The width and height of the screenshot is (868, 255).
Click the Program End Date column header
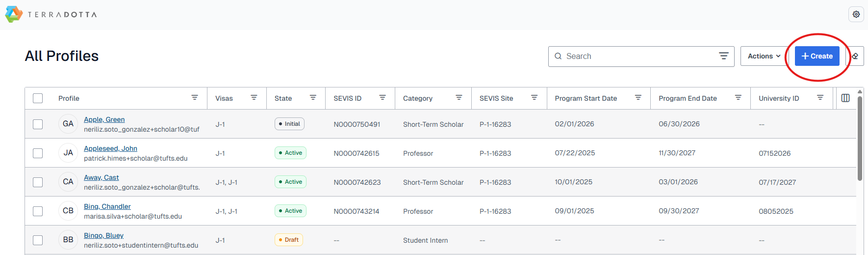688,98
